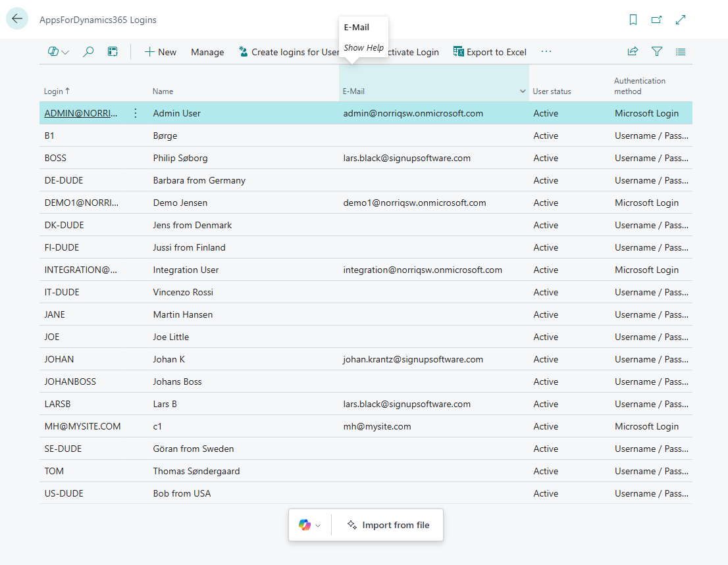Export the list to Excel
Viewport: 728px width, 565px height.
tap(490, 52)
